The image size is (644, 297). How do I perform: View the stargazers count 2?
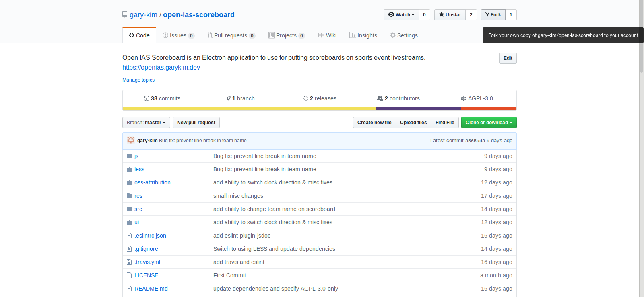click(471, 15)
